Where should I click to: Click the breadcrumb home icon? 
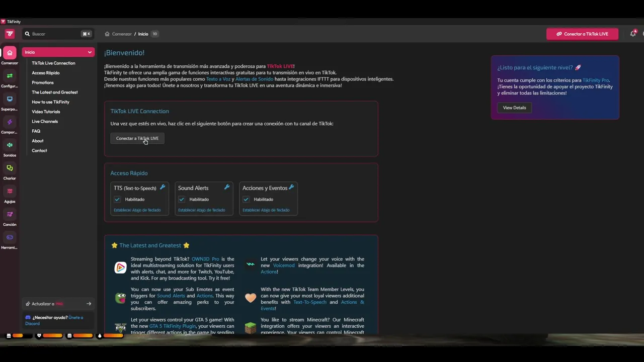point(107,34)
